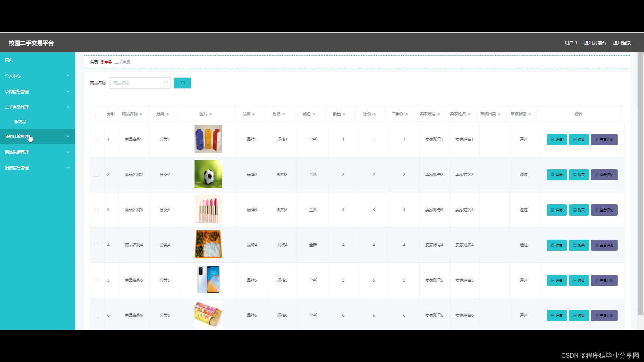This screenshot has width=644, height=362.
Task: Open 二手商品 submenu item
Action: [x=18, y=122]
